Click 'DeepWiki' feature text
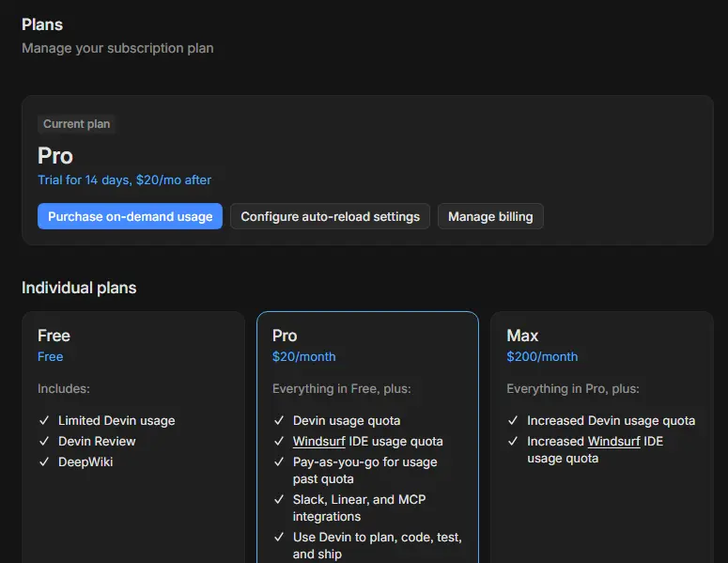Image resolution: width=728 pixels, height=563 pixels. tap(85, 462)
